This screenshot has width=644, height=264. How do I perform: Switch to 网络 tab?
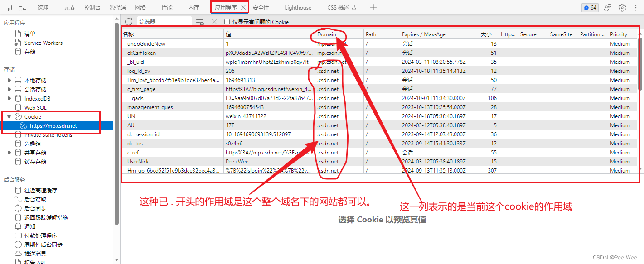140,8
